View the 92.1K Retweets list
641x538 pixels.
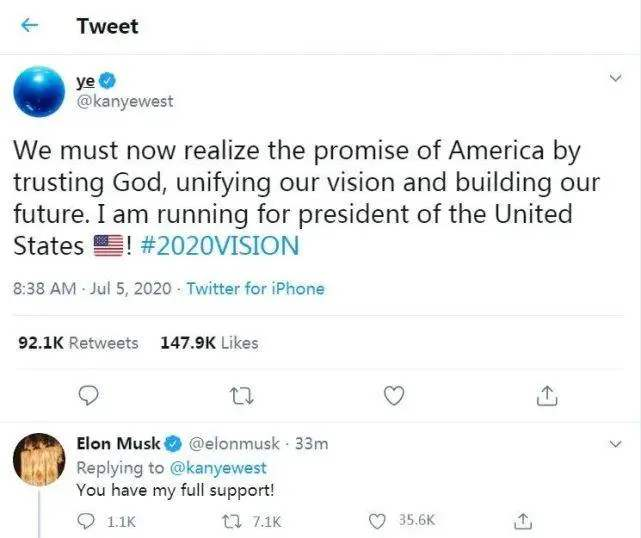[x=79, y=343]
